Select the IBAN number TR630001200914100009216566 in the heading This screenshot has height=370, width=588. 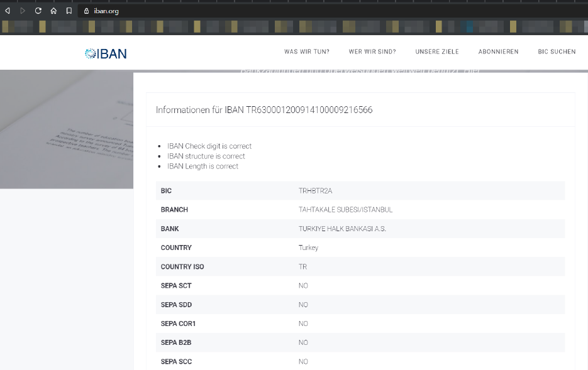(x=309, y=110)
